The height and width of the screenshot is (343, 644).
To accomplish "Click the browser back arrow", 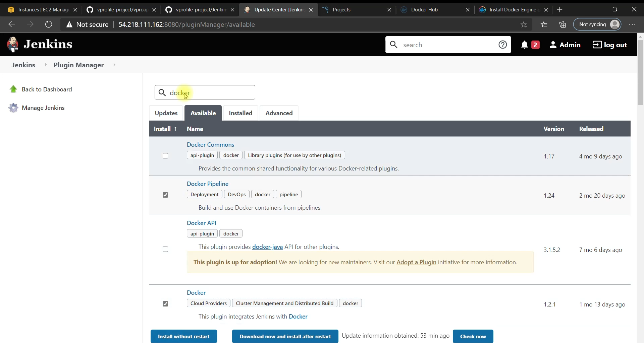I will click(x=12, y=24).
